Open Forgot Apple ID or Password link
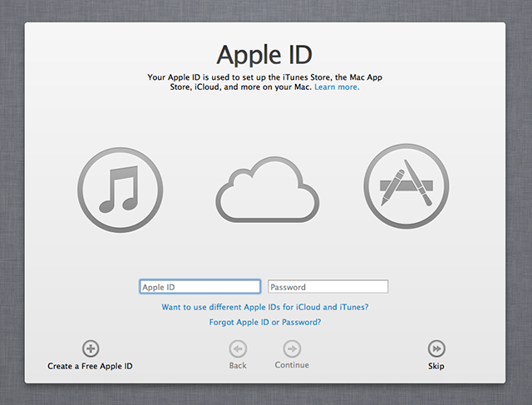532x405 pixels. [x=264, y=322]
